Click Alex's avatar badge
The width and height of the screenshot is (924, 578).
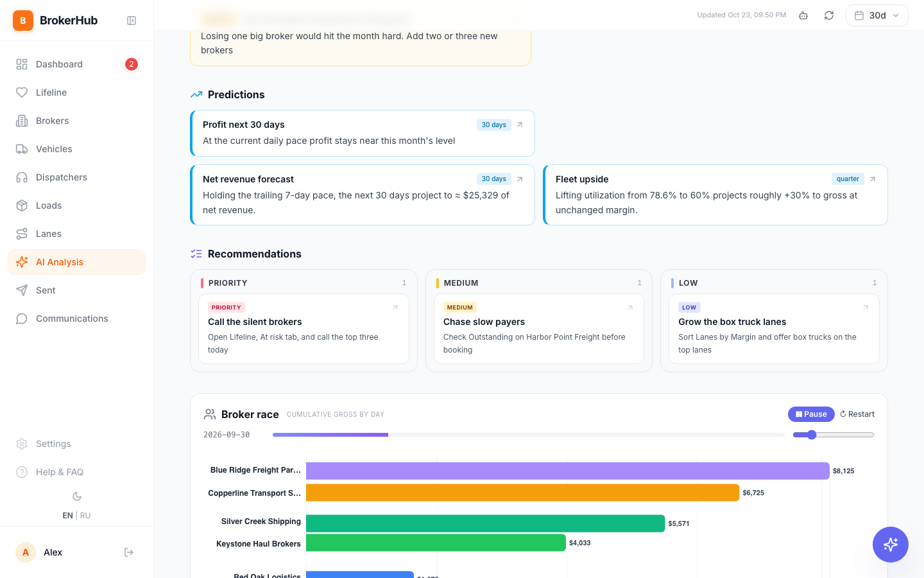pos(26,552)
